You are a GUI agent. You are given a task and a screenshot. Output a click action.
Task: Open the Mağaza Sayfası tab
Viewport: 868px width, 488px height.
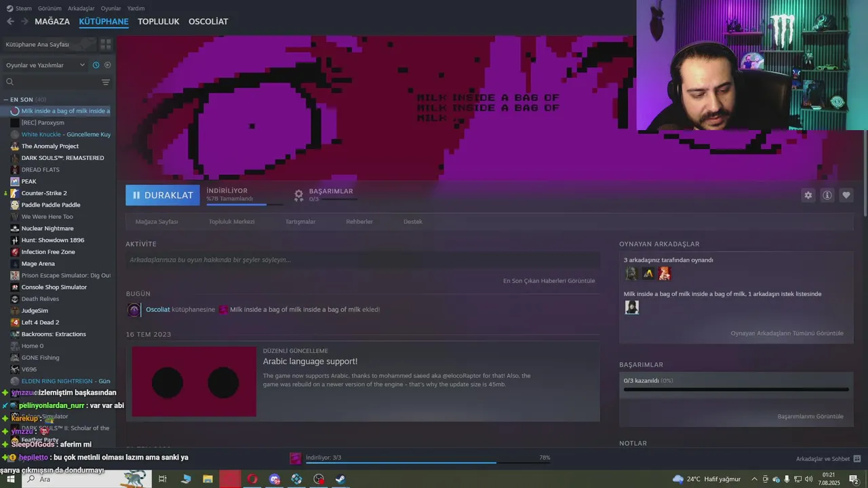point(157,222)
